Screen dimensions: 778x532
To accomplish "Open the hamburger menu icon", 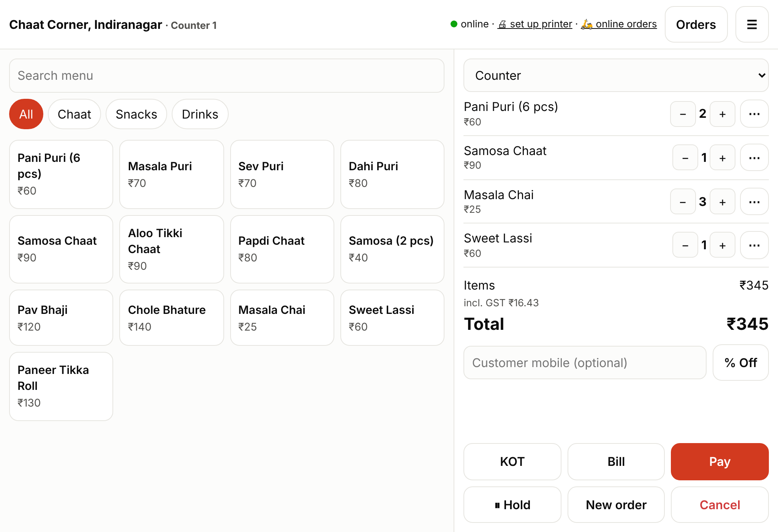I will pyautogui.click(x=752, y=24).
